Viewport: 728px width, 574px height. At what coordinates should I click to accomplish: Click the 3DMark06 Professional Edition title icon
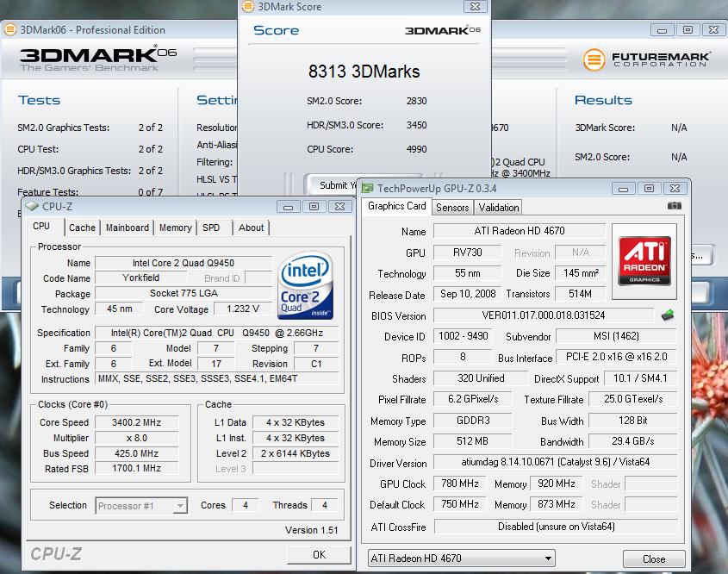pos(10,29)
